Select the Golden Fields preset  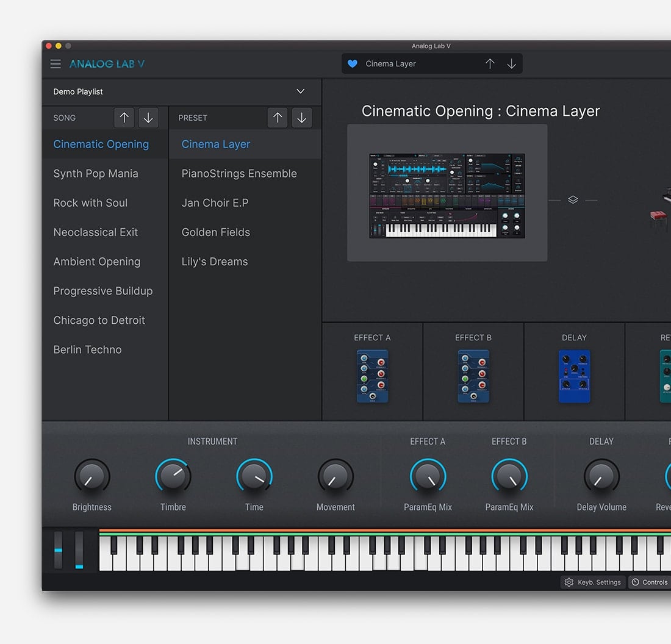[x=245, y=232]
